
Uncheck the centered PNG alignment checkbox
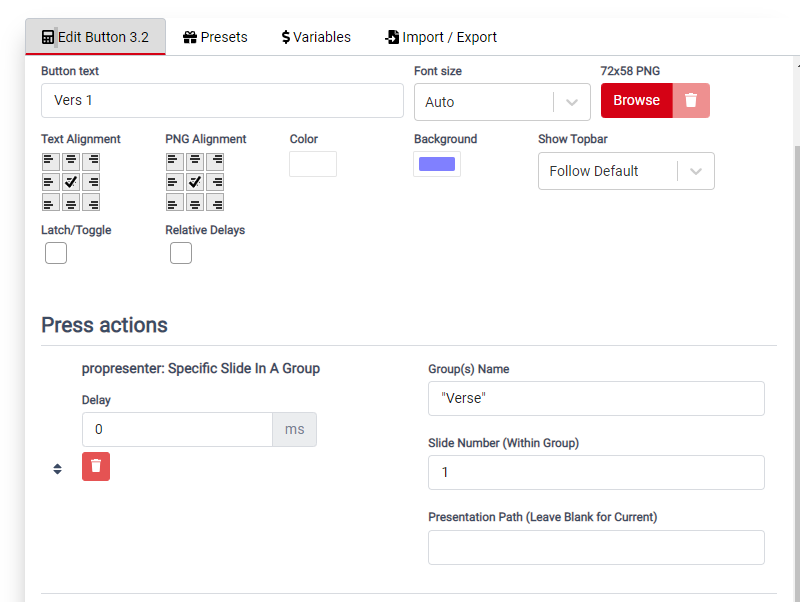click(193, 181)
